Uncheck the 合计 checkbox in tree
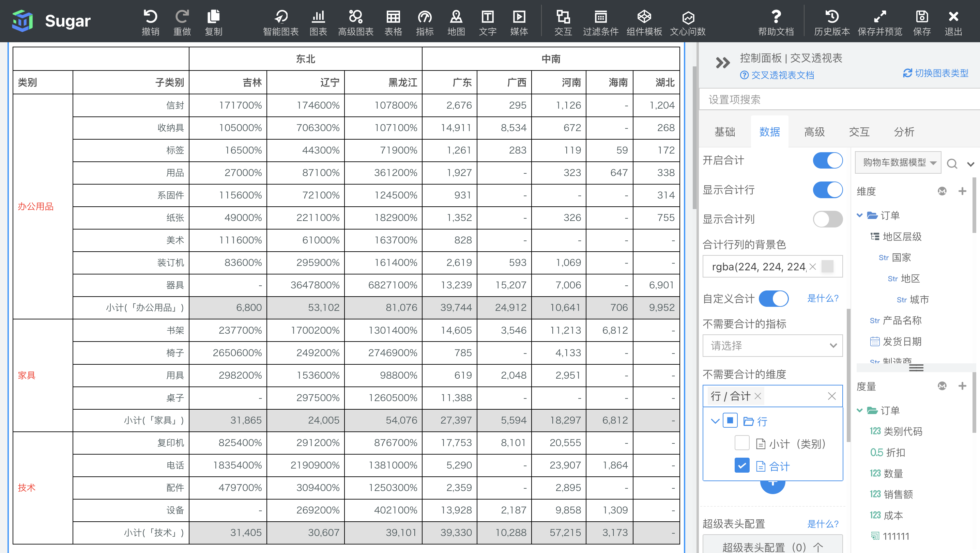Screen dimensions: 980x553 pos(742,465)
